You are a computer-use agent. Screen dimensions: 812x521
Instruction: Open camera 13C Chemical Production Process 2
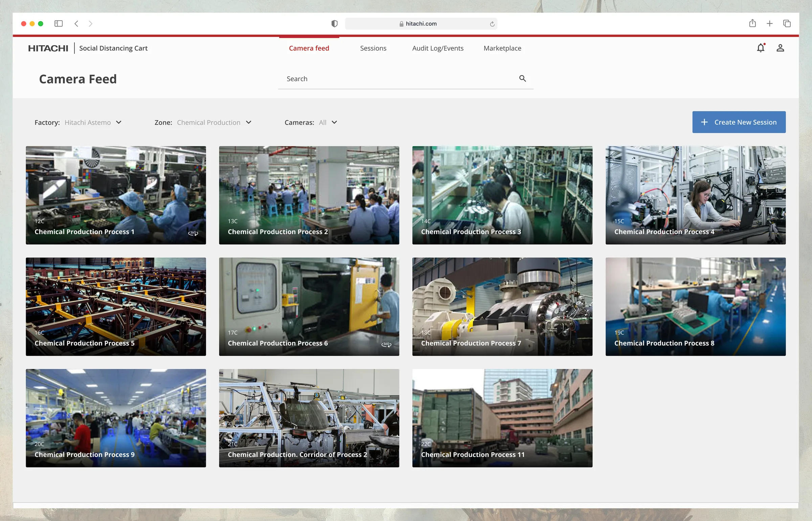(309, 195)
